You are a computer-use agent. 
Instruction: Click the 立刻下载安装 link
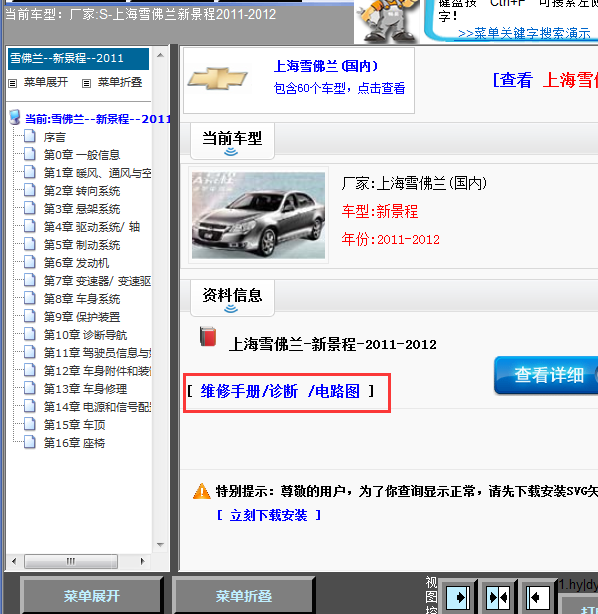[x=268, y=515]
